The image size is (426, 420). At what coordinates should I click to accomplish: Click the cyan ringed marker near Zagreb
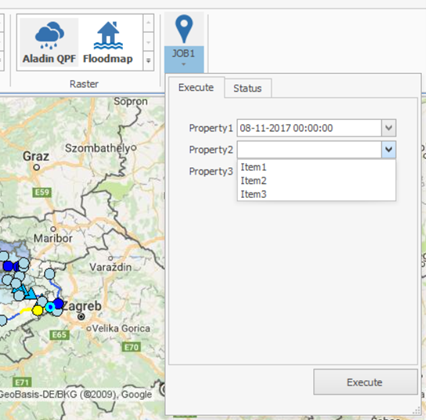(50, 307)
